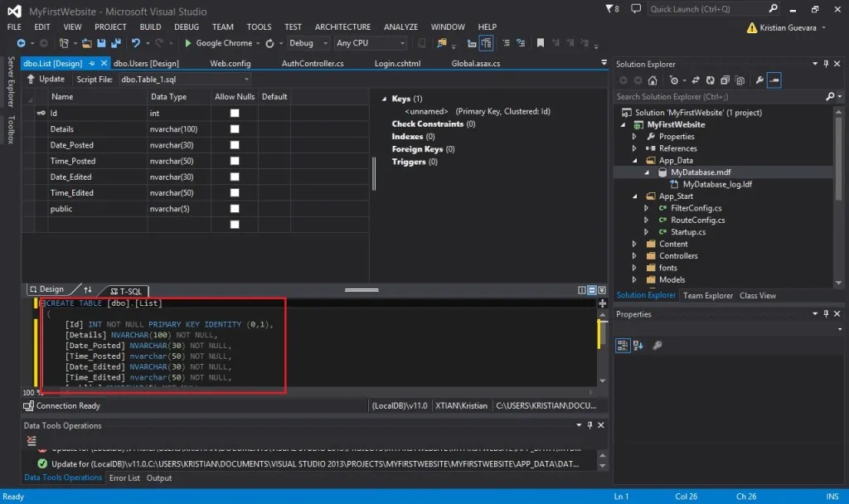
Task: Click Refresh icon in Solution Explorer toolbar
Action: (710, 80)
